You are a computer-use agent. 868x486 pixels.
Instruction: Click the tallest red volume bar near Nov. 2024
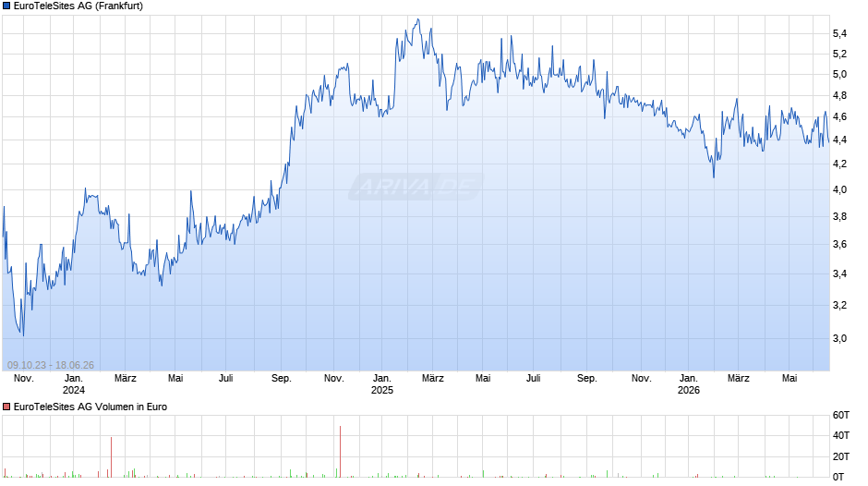coord(340,452)
